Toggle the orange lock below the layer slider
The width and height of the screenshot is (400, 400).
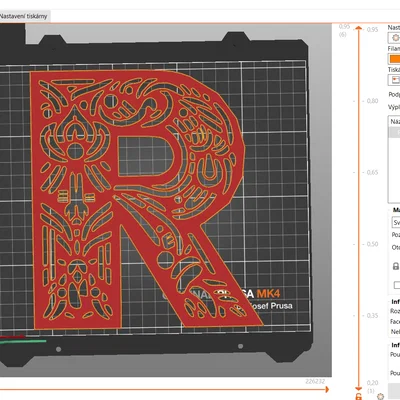tap(359, 397)
